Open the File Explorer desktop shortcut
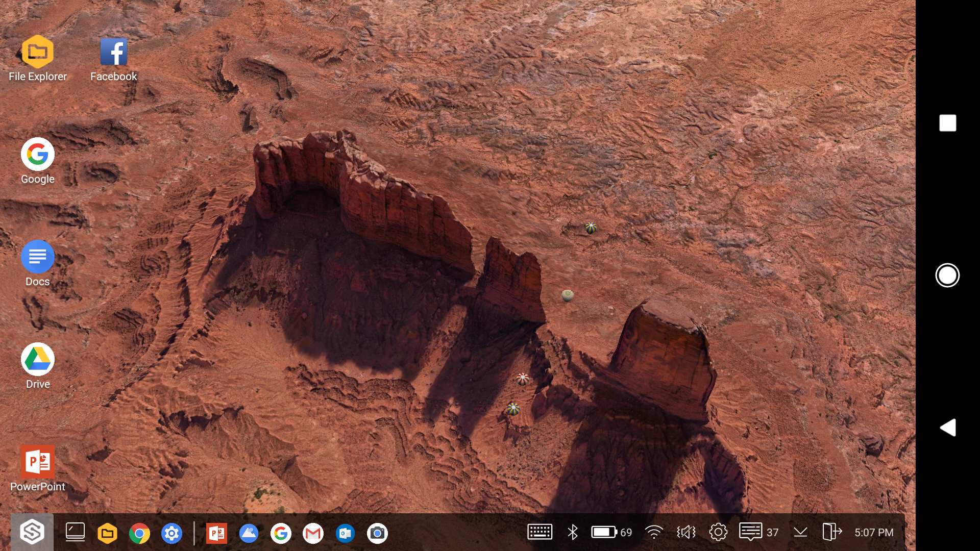Screen dimensions: 980x551 37,52
